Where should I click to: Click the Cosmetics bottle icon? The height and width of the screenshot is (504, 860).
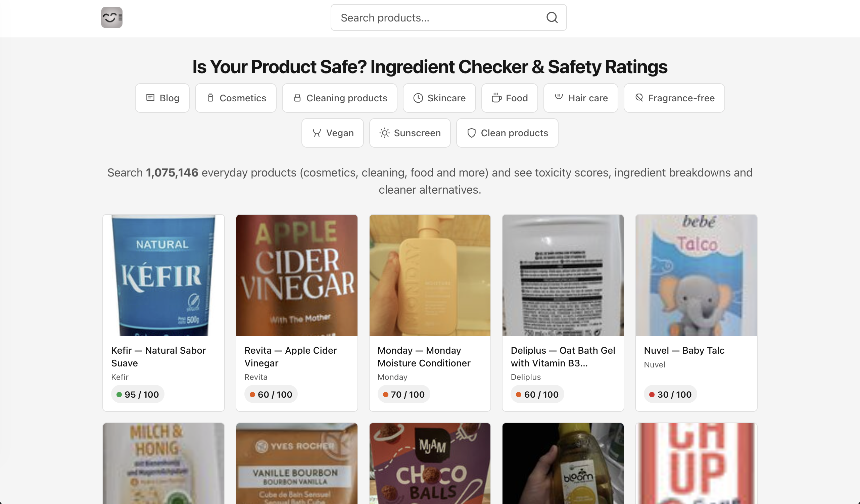(210, 98)
